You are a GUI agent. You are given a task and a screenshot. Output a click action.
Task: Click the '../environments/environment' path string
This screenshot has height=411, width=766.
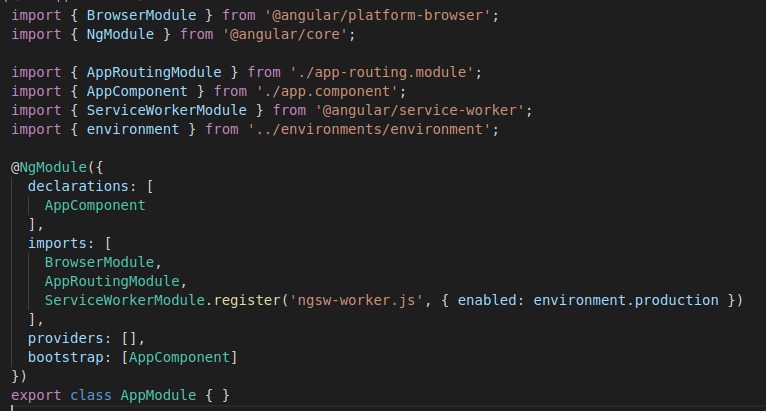point(369,130)
